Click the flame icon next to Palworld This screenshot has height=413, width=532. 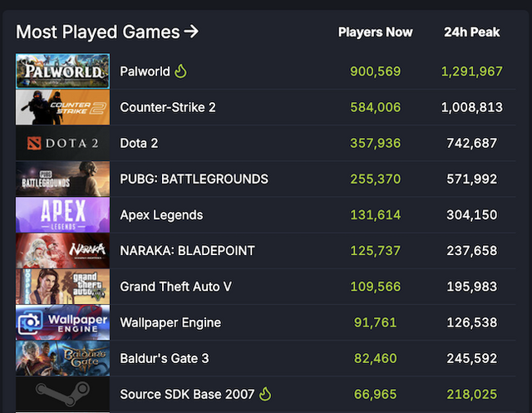[x=180, y=71]
